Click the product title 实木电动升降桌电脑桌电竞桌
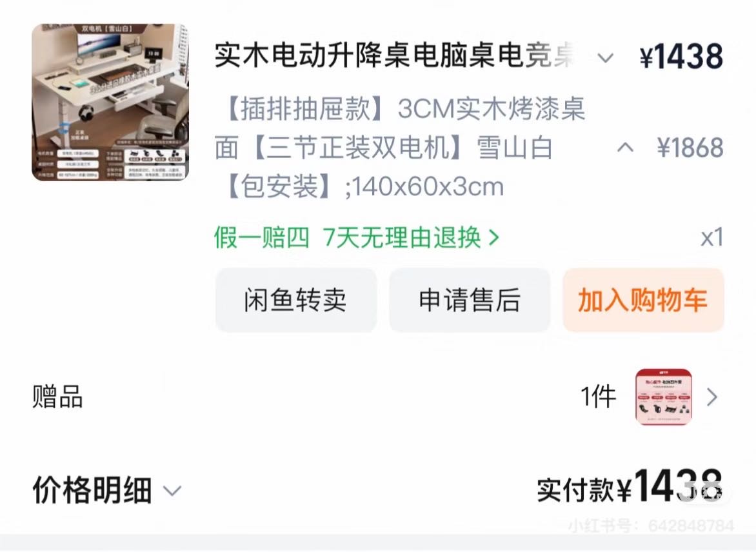 point(395,55)
